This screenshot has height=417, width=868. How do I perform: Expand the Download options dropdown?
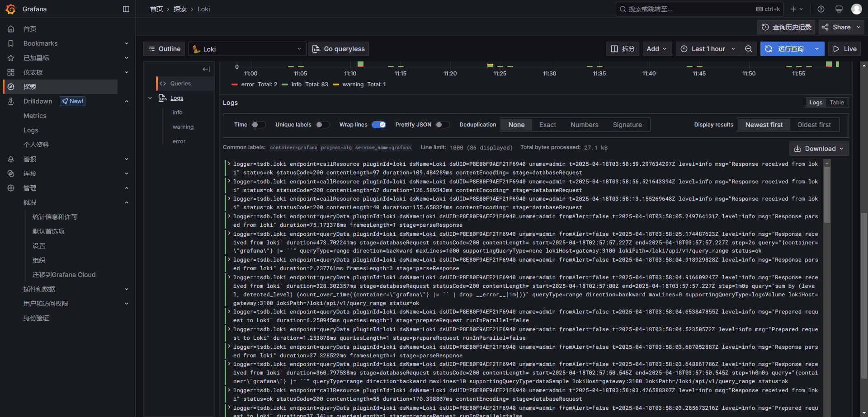point(819,149)
